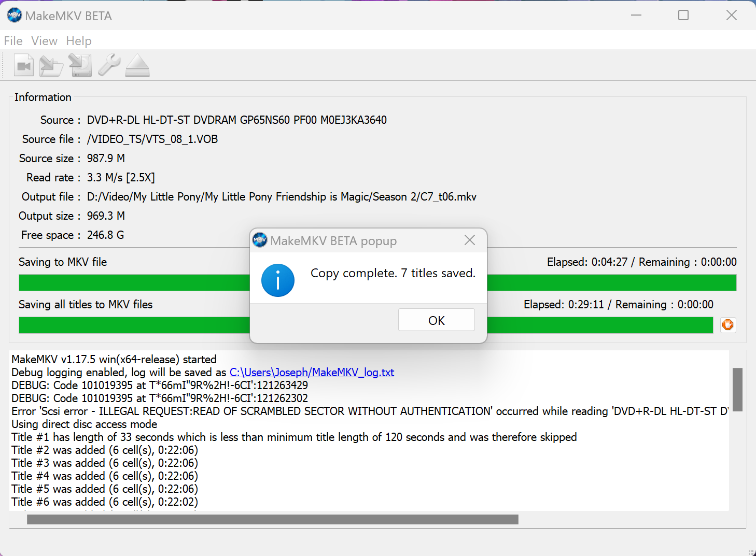Click the log vertical scrollbar thumb
Viewport: 756px width, 556px height.
pos(737,389)
